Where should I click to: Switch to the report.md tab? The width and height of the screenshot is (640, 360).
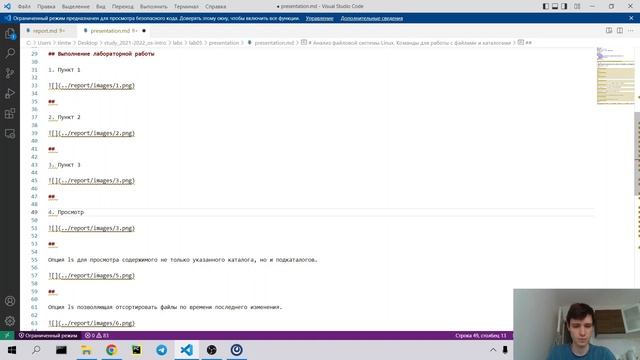pyautogui.click(x=48, y=31)
